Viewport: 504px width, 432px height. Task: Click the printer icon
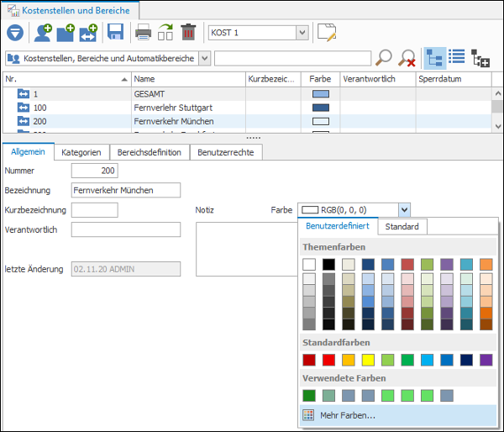coord(143,33)
